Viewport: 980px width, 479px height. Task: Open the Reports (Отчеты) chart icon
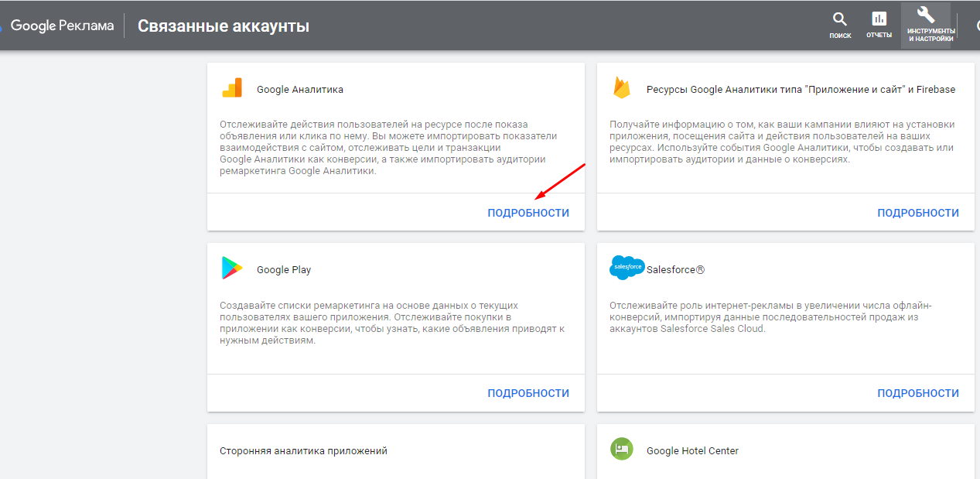click(x=879, y=19)
